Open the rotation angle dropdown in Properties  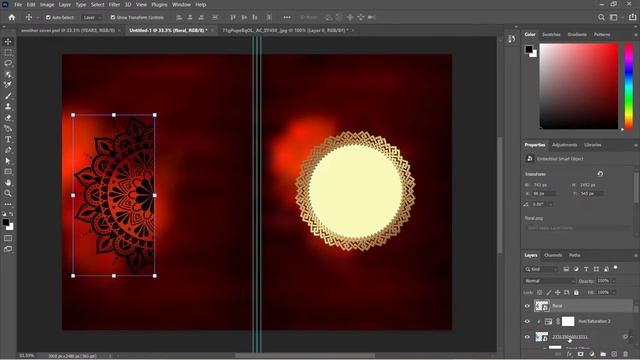click(550, 204)
